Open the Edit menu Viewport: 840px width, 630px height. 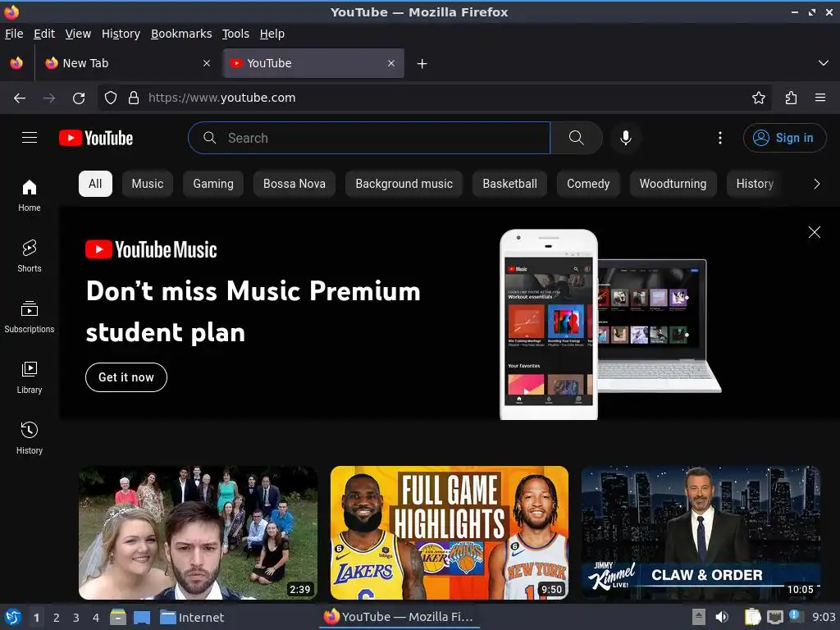44,34
